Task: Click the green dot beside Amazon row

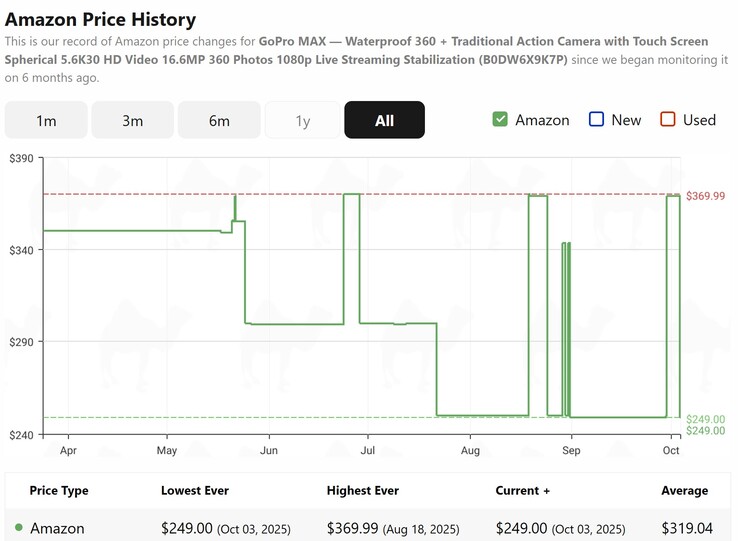Action: click(x=19, y=527)
